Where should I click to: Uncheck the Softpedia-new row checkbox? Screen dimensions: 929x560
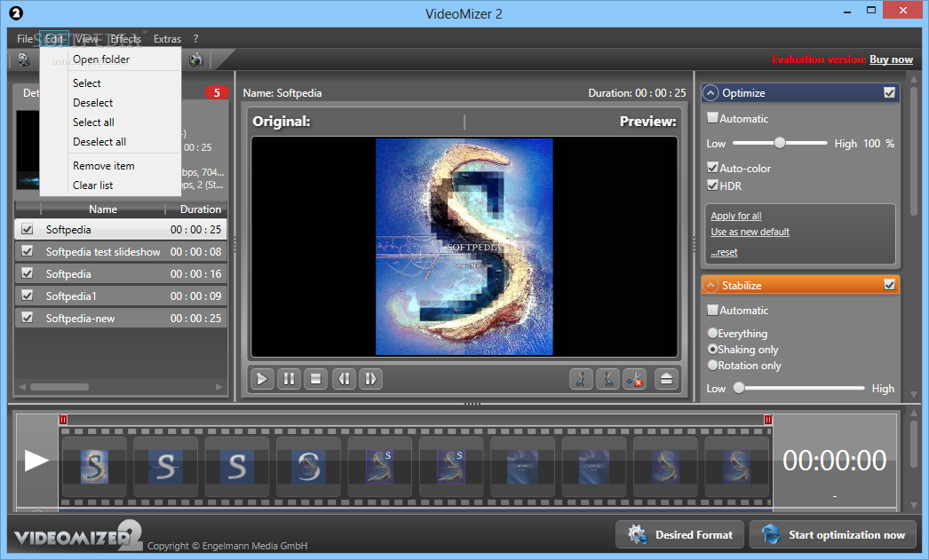click(28, 318)
